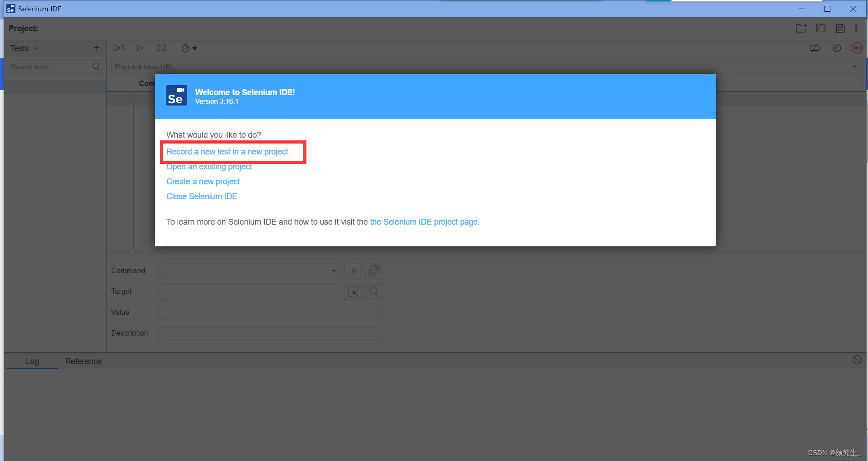Click Close Selenium IDE link
The width and height of the screenshot is (868, 461).
[x=202, y=197]
